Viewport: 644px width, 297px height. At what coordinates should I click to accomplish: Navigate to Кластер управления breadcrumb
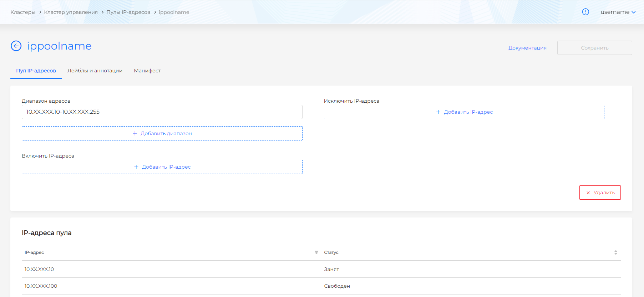click(x=71, y=12)
